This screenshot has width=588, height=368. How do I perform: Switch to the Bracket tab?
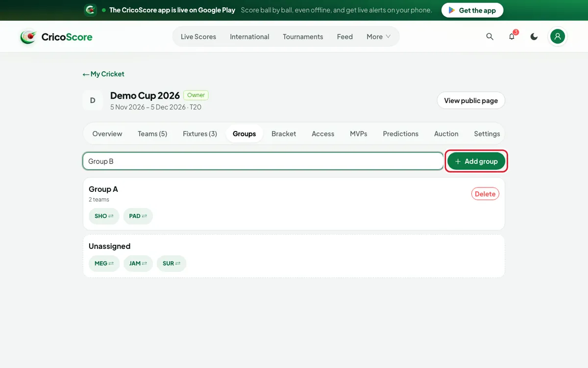[284, 133]
